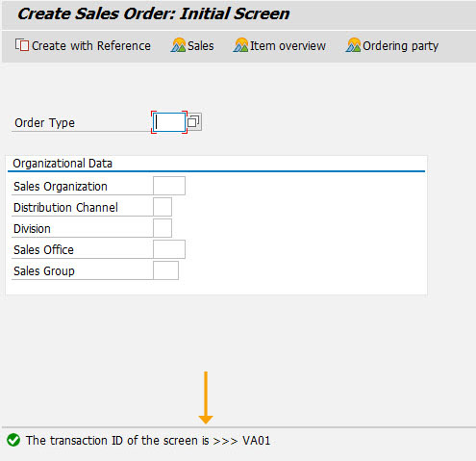The image size is (476, 461).
Task: Click the Sales Organization field
Action: point(169,186)
